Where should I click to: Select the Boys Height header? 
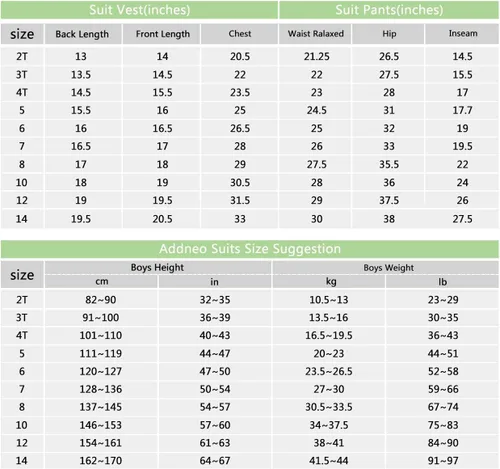(x=157, y=267)
